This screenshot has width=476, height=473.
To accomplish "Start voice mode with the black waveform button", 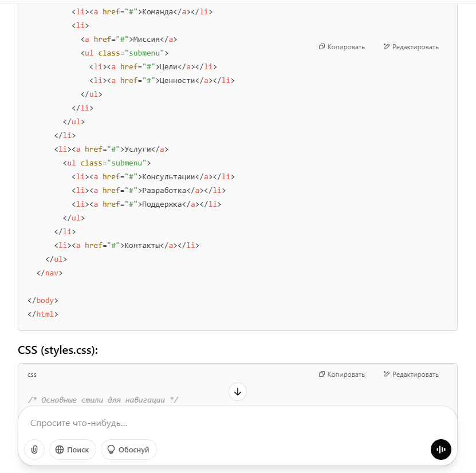I will (x=441, y=450).
